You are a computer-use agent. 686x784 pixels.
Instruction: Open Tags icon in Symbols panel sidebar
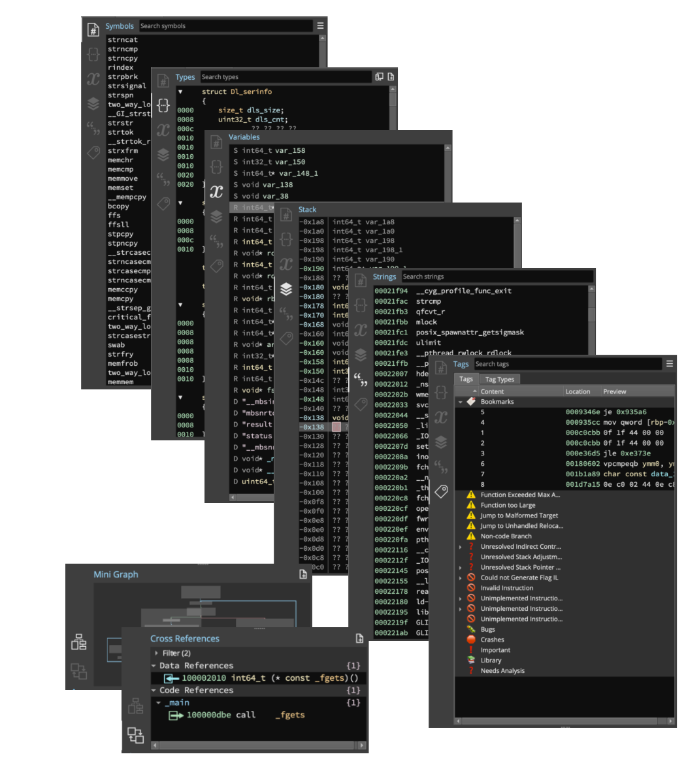pyautogui.click(x=93, y=152)
